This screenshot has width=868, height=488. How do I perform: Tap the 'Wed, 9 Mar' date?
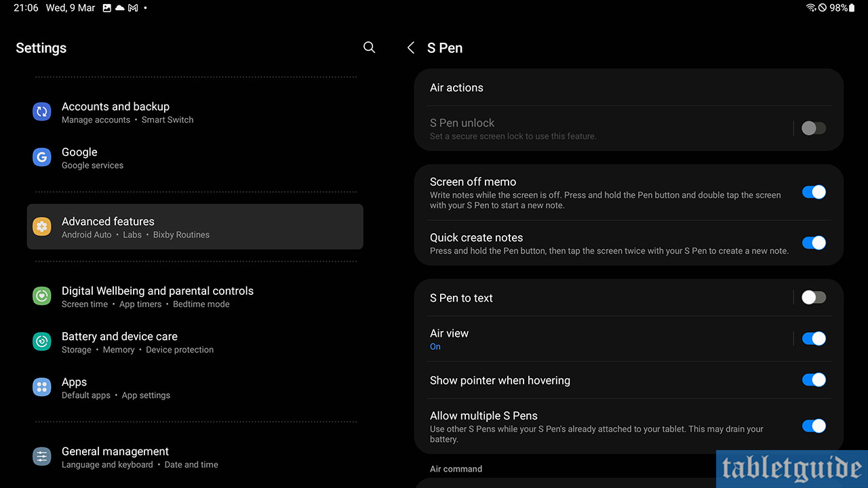[71, 8]
